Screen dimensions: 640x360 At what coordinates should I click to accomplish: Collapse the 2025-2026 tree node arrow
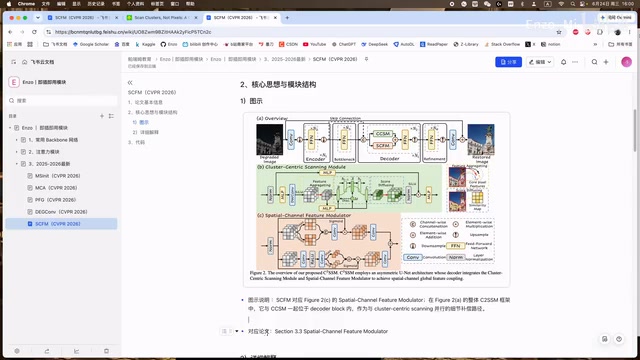click(x=17, y=164)
